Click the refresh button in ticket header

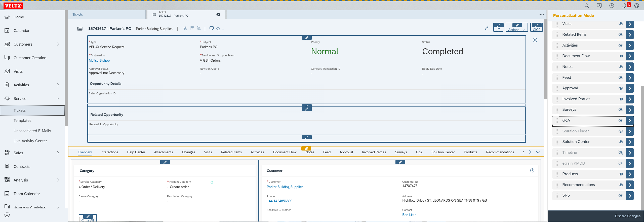498,27
